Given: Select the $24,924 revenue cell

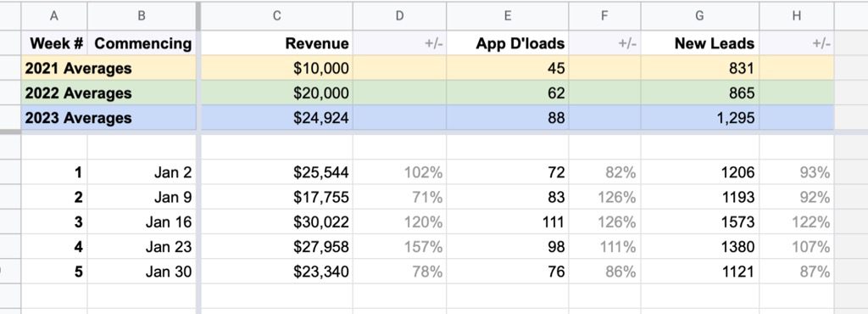Looking at the screenshot, I should pos(277,117).
